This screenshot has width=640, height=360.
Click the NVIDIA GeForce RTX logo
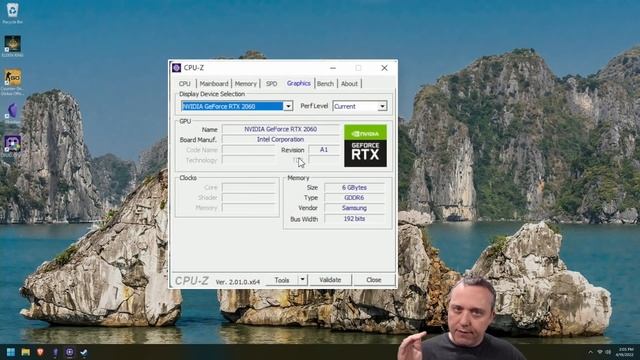365,146
